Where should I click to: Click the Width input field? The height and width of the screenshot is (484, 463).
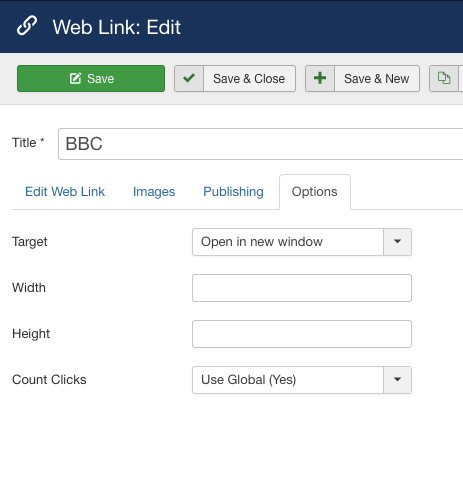click(302, 288)
